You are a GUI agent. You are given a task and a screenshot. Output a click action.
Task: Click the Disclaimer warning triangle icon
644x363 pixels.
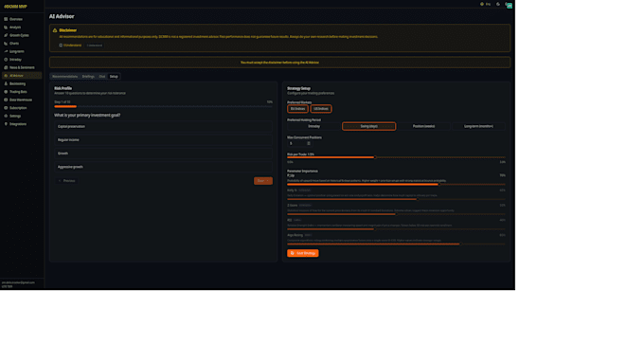pyautogui.click(x=55, y=30)
